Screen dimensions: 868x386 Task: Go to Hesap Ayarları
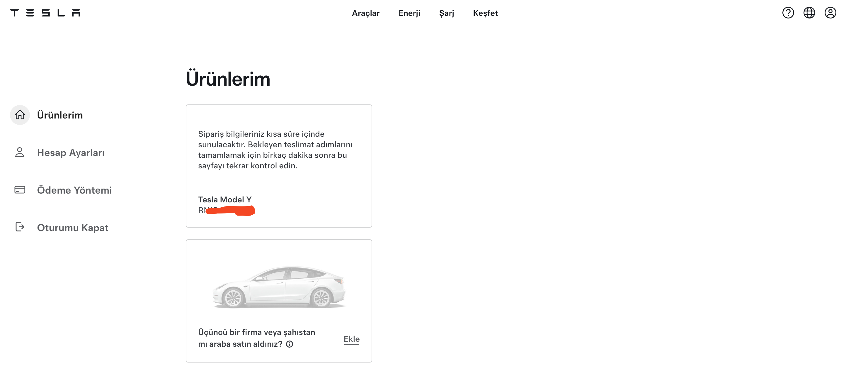click(71, 153)
